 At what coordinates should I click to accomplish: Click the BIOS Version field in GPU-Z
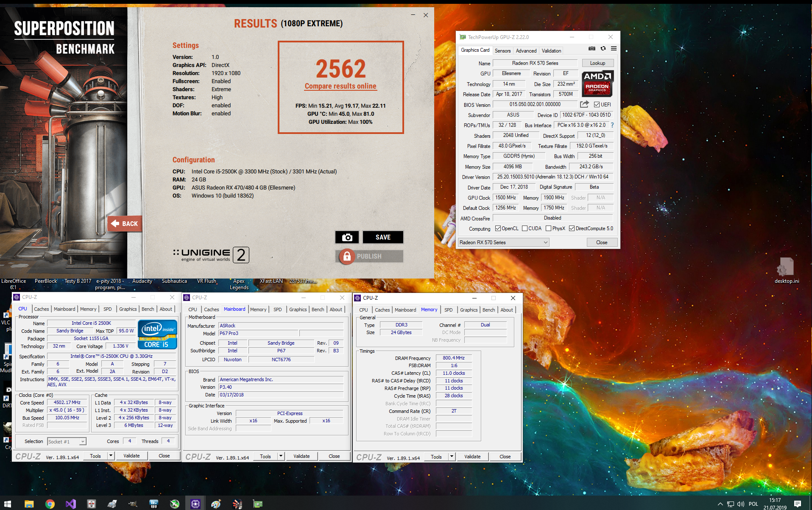535,104
